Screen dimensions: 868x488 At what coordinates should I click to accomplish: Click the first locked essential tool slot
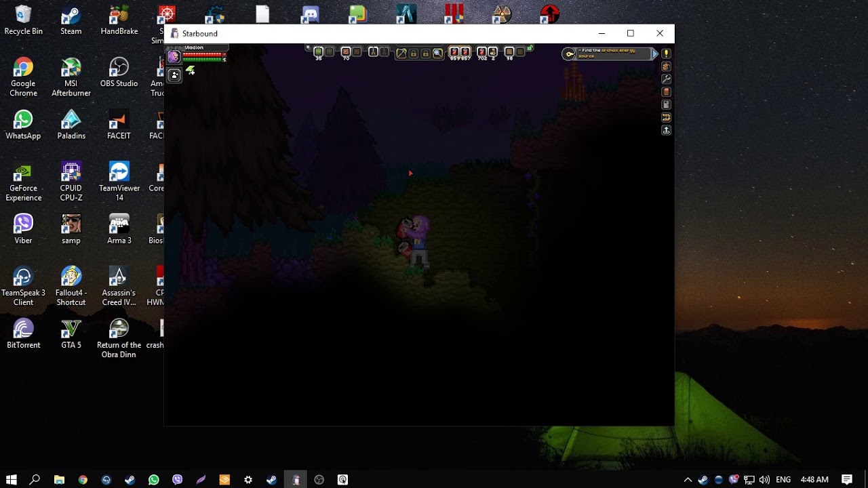pyautogui.click(x=414, y=53)
